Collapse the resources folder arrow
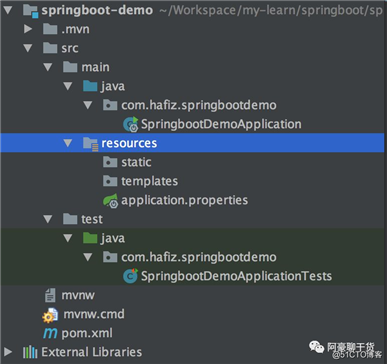 click(68, 143)
